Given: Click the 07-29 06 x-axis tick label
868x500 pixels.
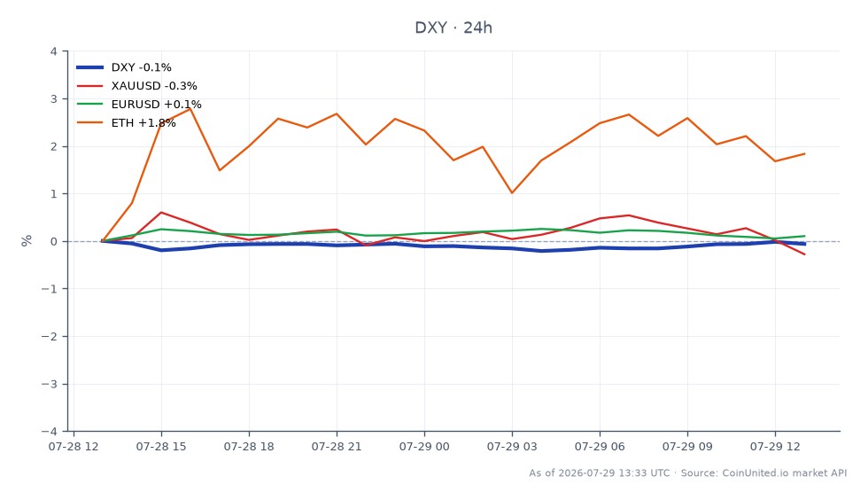Looking at the screenshot, I should (x=600, y=447).
